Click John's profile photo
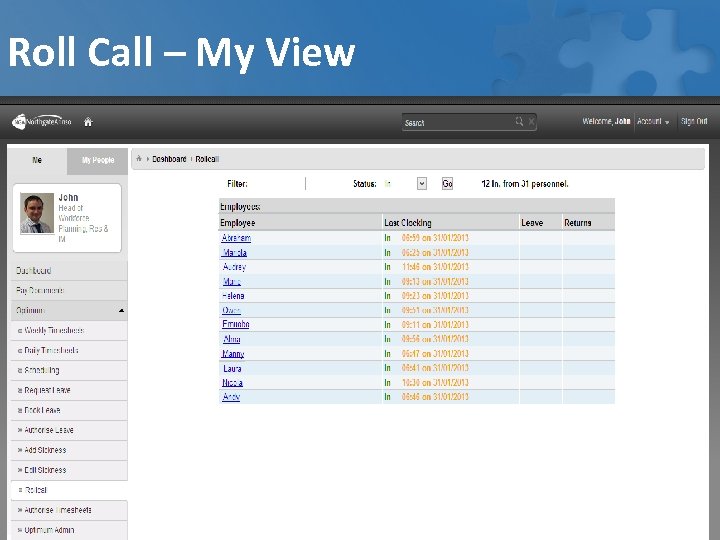This screenshot has height=540, width=720. [37, 214]
